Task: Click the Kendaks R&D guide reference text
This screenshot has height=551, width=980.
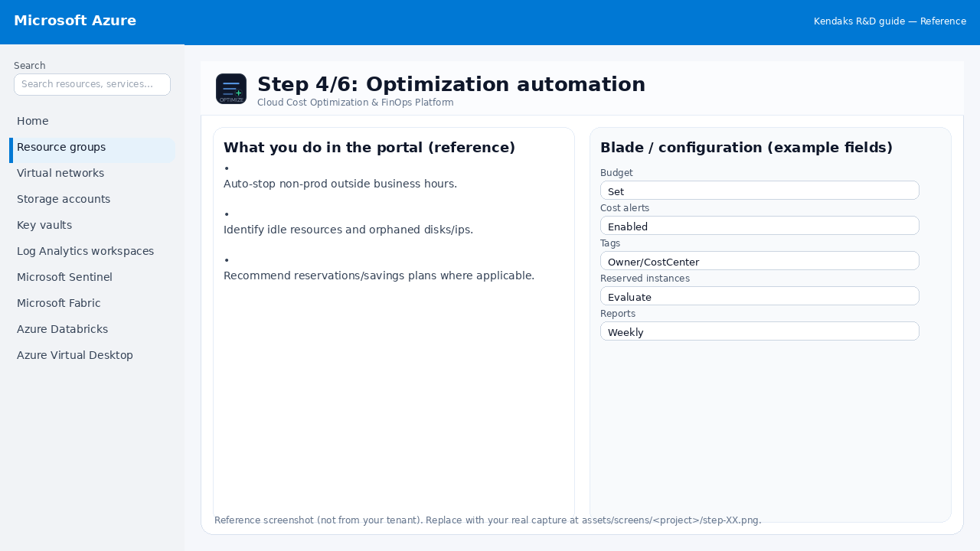Action: point(890,21)
